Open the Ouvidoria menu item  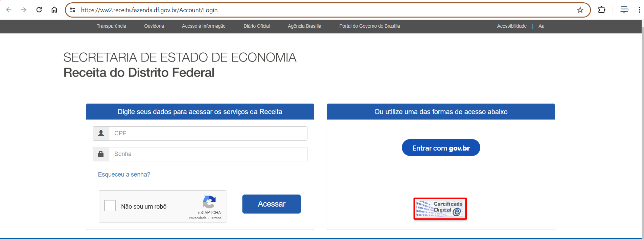[154, 26]
